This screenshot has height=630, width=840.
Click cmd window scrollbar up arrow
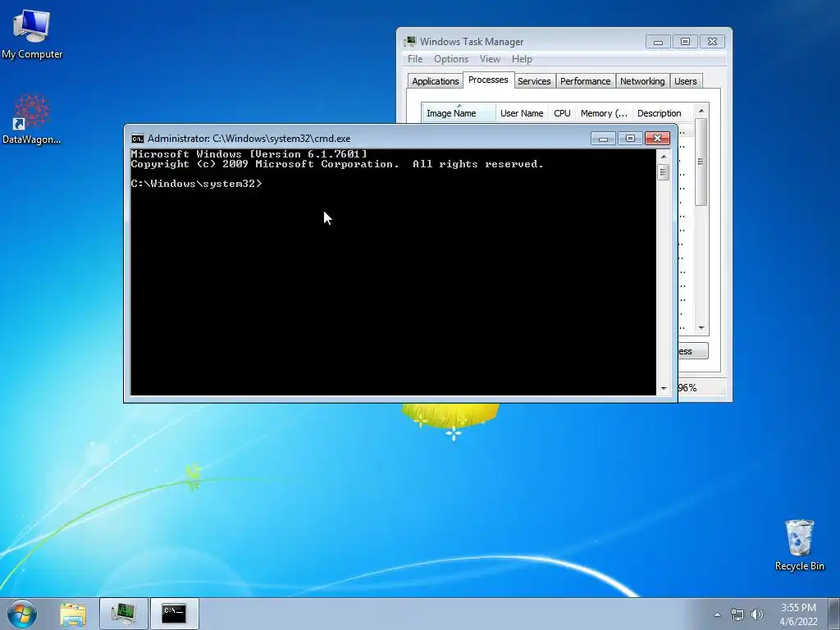click(x=664, y=157)
